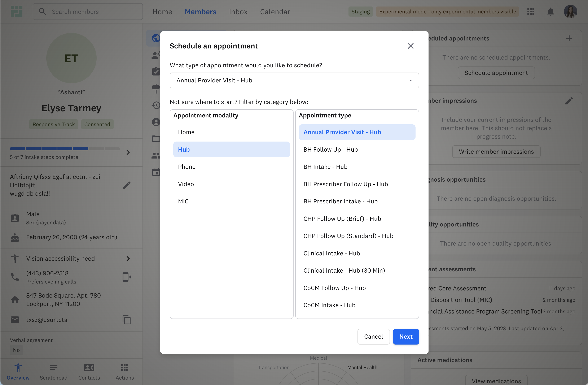Click the history clock icon in sidebar
The width and height of the screenshot is (588, 385).
coord(156,105)
